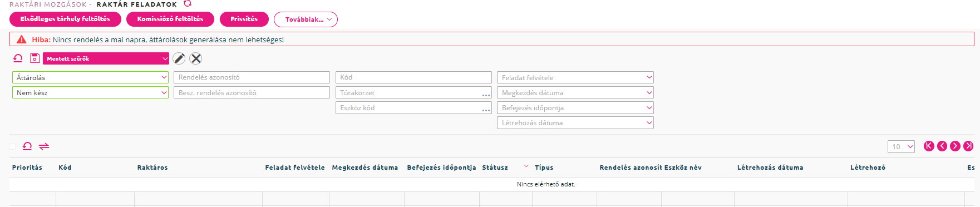980x207 pixels.
Task: Save the current filter with floppy icon
Action: click(35, 58)
